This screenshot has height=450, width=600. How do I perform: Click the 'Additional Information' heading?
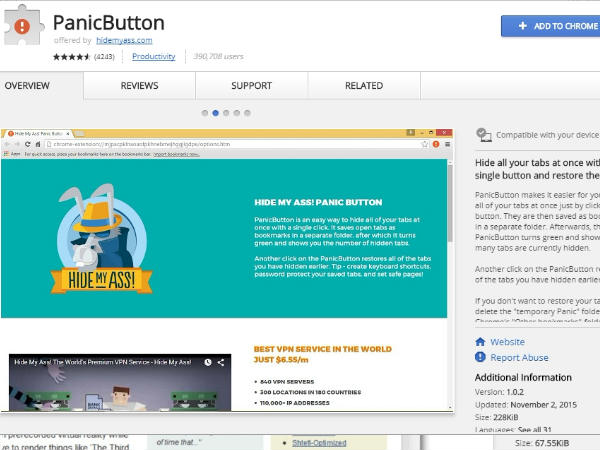point(523,377)
